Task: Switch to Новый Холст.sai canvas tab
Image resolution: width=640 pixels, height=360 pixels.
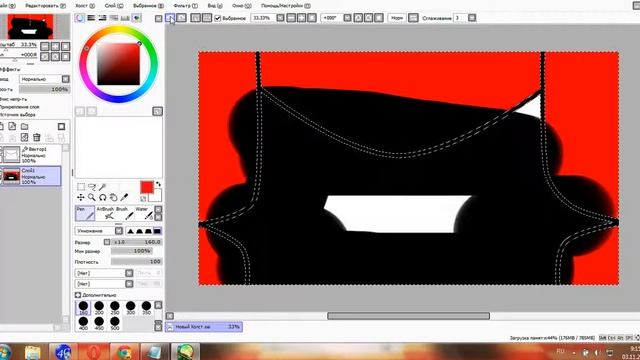Action: (x=204, y=327)
